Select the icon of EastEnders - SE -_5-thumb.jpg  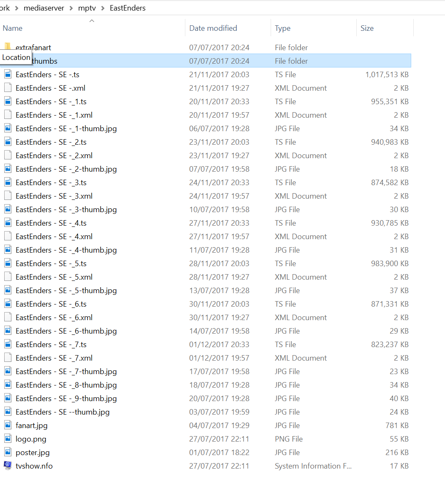(8, 290)
